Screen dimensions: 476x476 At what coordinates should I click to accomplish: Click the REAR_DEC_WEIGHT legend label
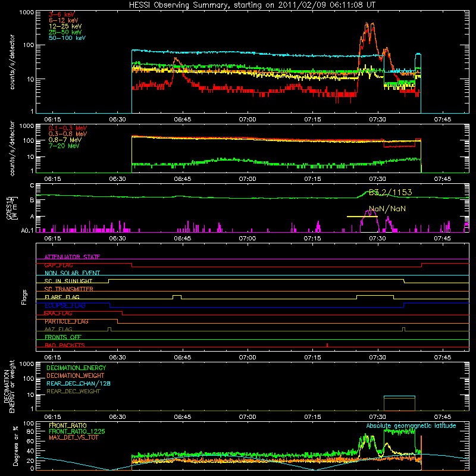click(x=73, y=392)
